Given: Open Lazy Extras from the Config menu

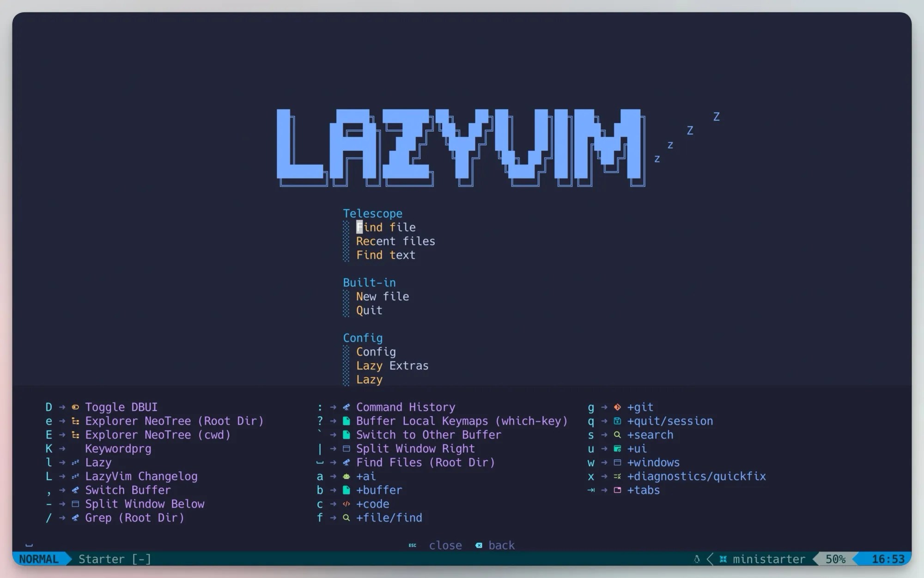Looking at the screenshot, I should tap(392, 365).
